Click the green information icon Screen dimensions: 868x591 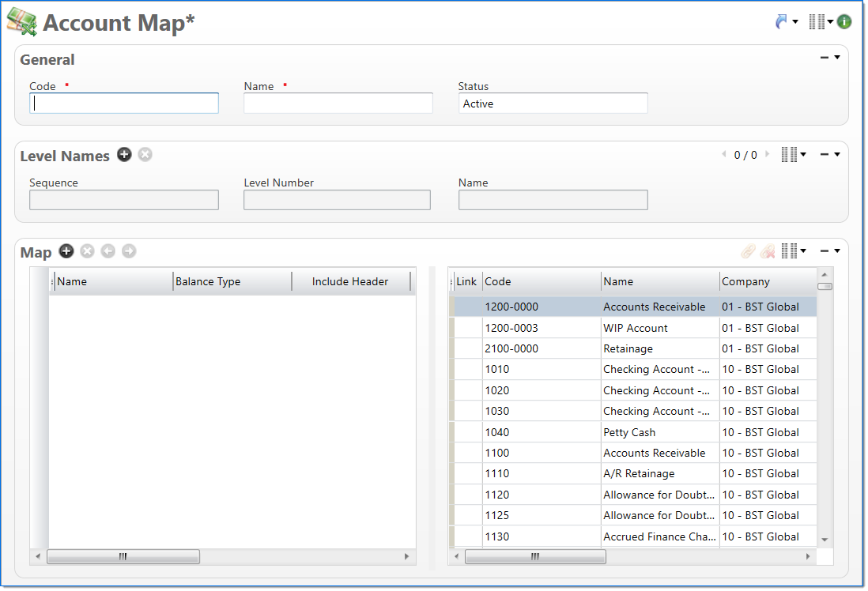tap(844, 22)
